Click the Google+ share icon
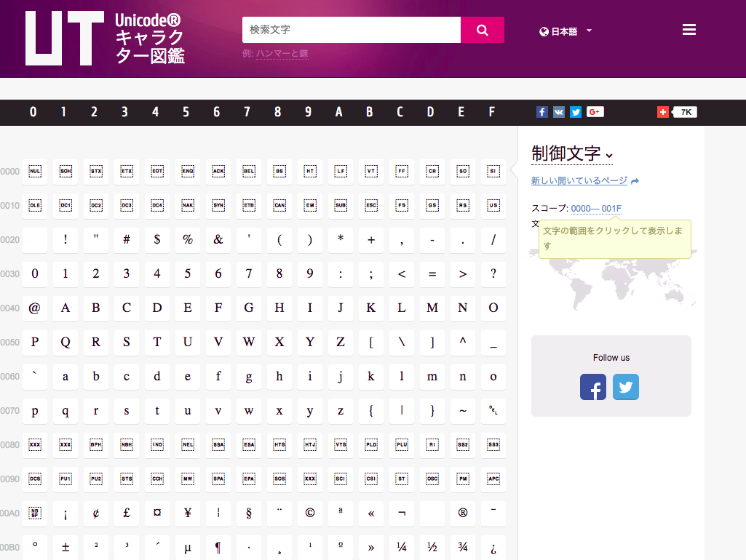746x560 pixels. click(595, 111)
